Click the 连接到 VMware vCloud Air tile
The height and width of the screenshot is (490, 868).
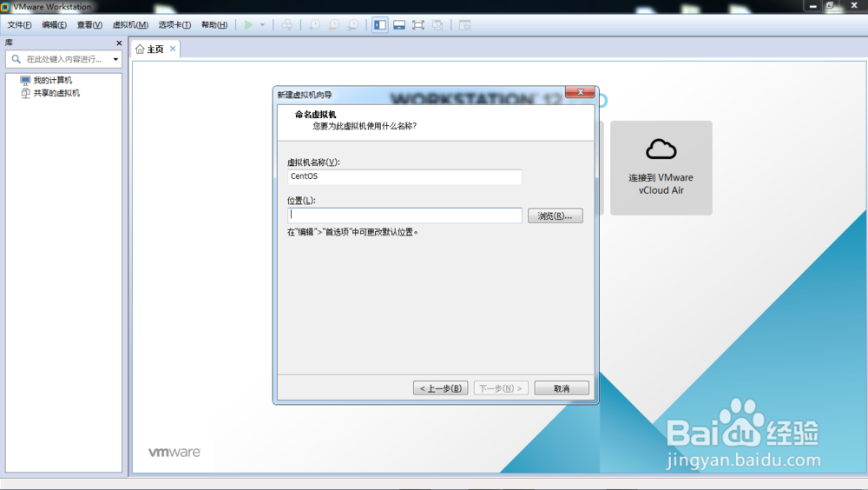[x=661, y=168]
